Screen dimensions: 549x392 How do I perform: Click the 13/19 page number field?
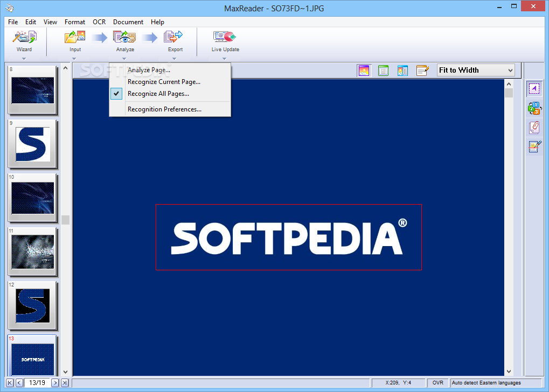coord(37,383)
